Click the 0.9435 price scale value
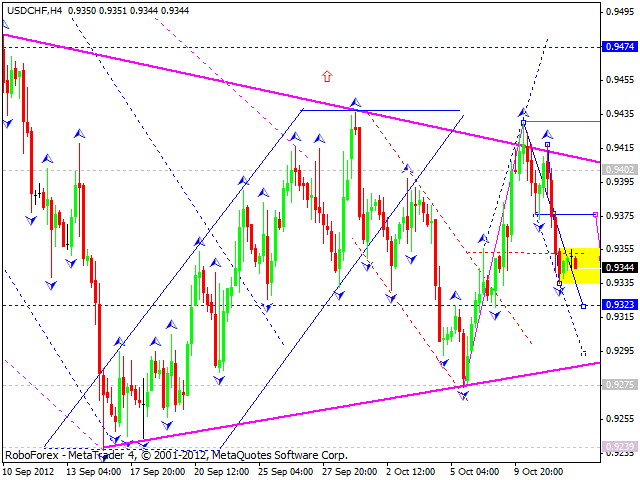 (620, 113)
